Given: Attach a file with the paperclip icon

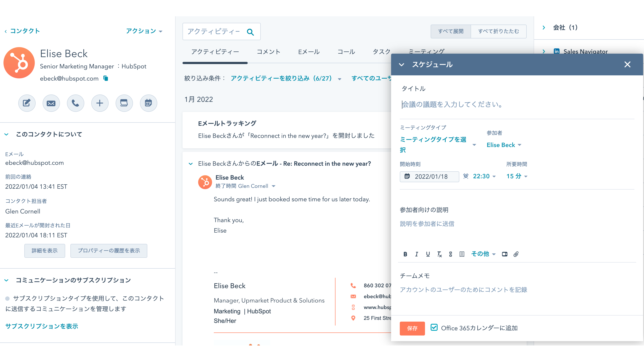Looking at the screenshot, I should [x=516, y=254].
